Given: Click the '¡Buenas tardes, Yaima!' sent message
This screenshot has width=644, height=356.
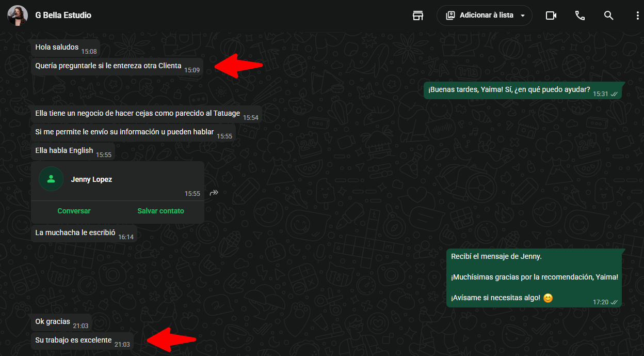Looking at the screenshot, I should tap(523, 90).
